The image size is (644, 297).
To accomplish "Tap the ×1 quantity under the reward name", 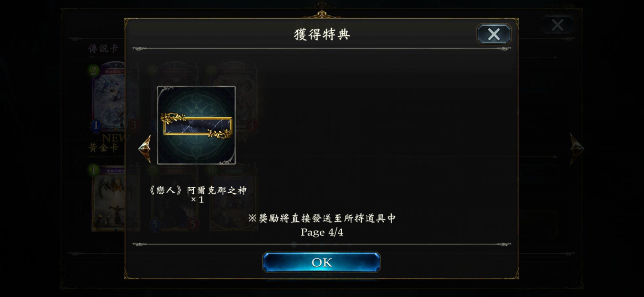I will (x=197, y=200).
